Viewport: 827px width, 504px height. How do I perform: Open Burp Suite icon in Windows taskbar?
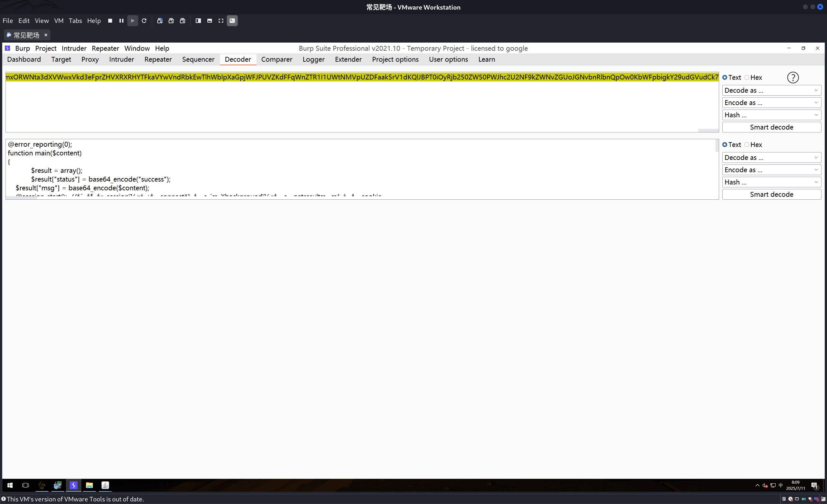click(x=74, y=485)
